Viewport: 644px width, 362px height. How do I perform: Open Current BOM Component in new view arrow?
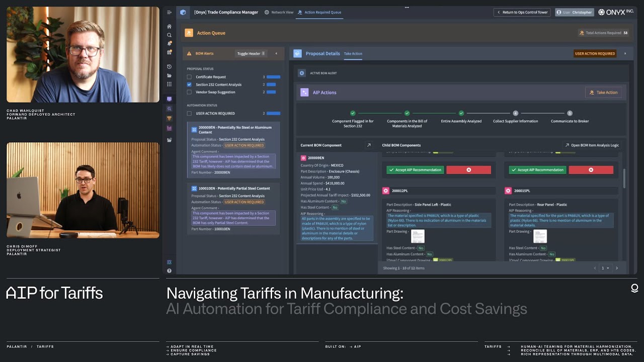point(369,145)
